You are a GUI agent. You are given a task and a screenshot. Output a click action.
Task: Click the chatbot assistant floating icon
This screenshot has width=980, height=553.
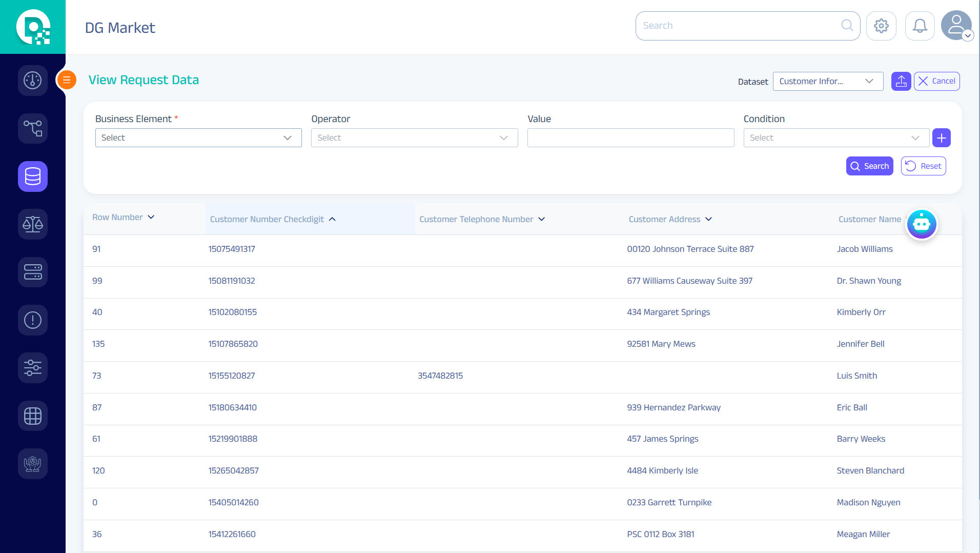pyautogui.click(x=921, y=224)
